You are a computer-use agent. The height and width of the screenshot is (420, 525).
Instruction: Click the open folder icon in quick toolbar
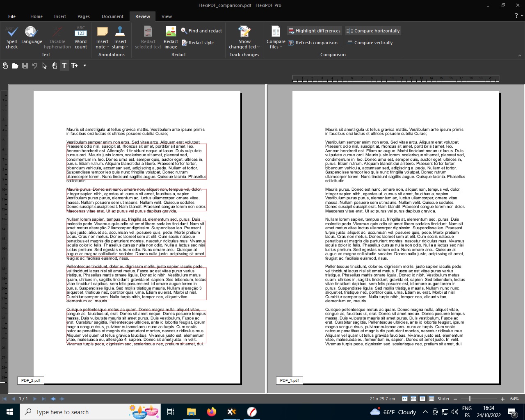(15, 66)
